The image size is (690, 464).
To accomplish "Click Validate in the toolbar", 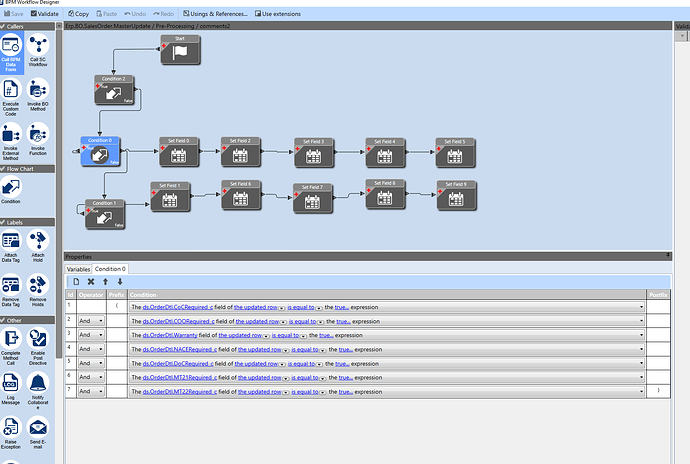I will coord(44,14).
